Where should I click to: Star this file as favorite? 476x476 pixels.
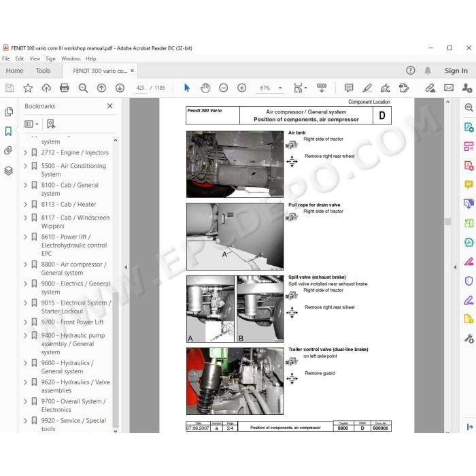[28, 88]
